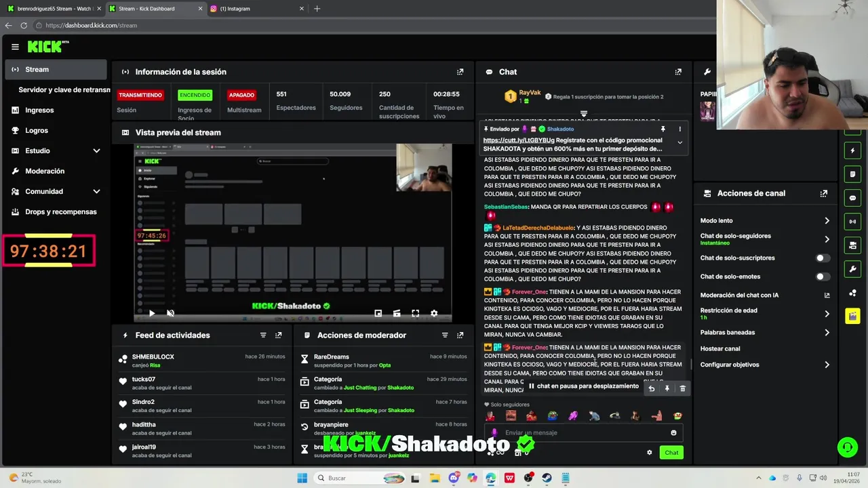
Task: Select the broadcast signal widget in right sidebar
Action: coord(852,222)
